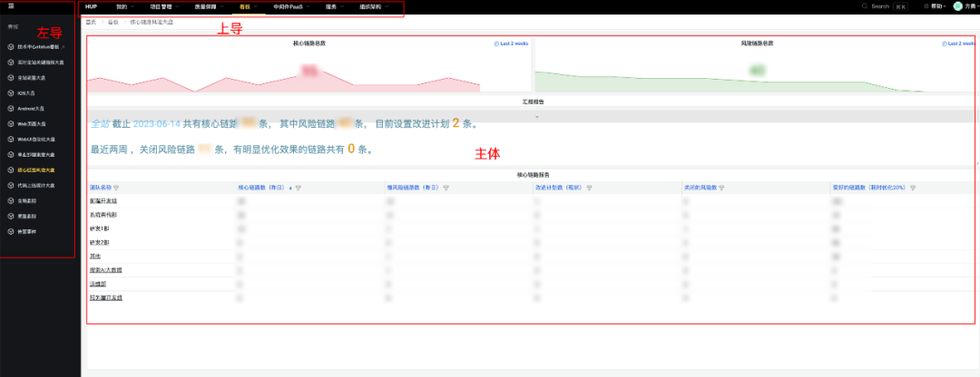Image resolution: width=980 pixels, height=377 pixels.
Task: Click the external-link icon on the first sidebar item
Action: [63, 47]
